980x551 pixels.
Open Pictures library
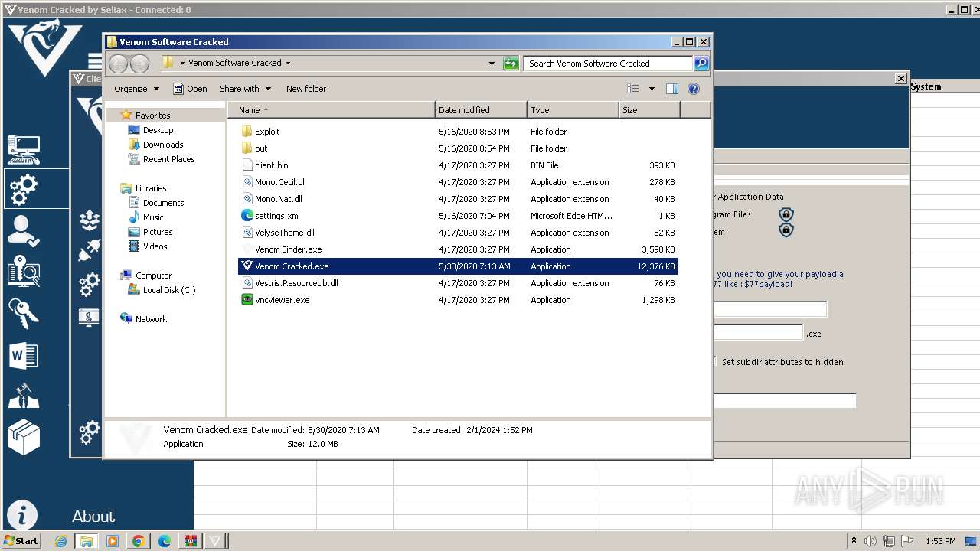click(158, 232)
